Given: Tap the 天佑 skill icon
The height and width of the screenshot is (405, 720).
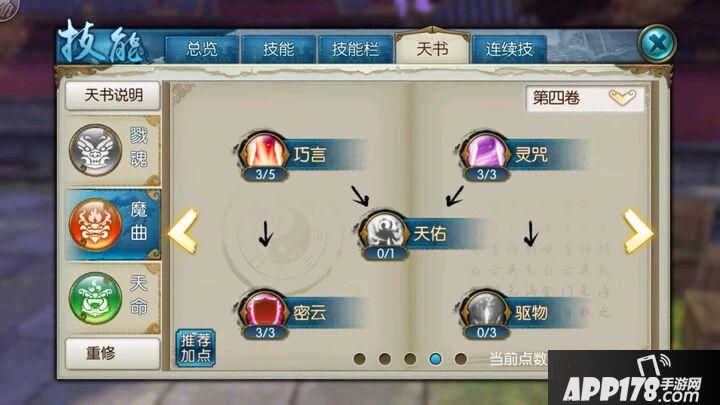Looking at the screenshot, I should pos(384,231).
